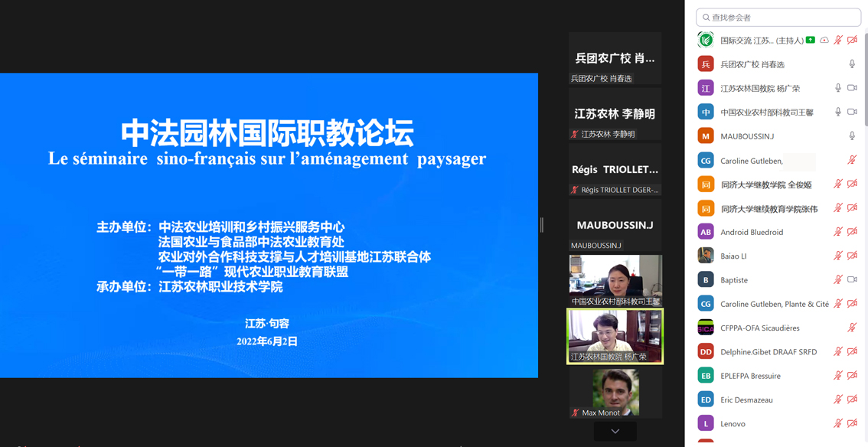This screenshot has height=447, width=868.
Task: Select the host 国际交流 江苏 participant row
Action: click(x=761, y=40)
